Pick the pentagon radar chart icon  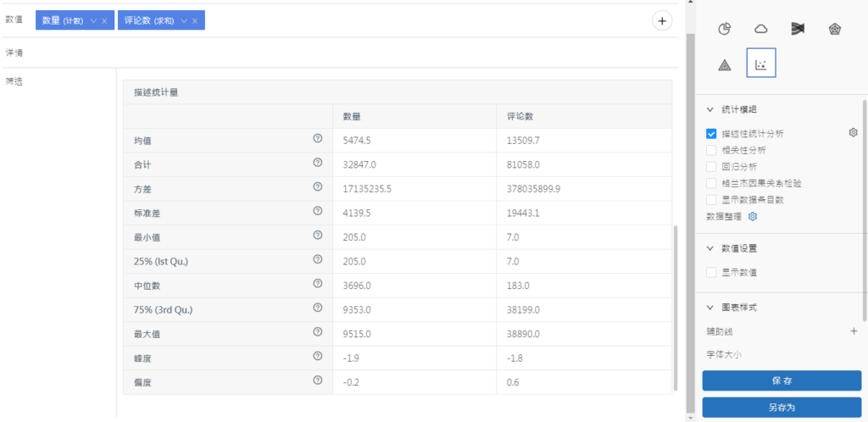pos(835,29)
